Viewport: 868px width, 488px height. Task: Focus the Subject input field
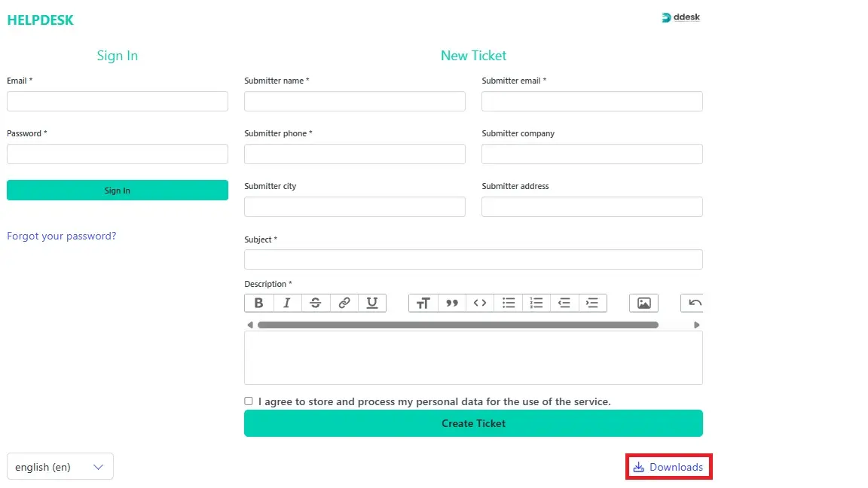tap(473, 260)
